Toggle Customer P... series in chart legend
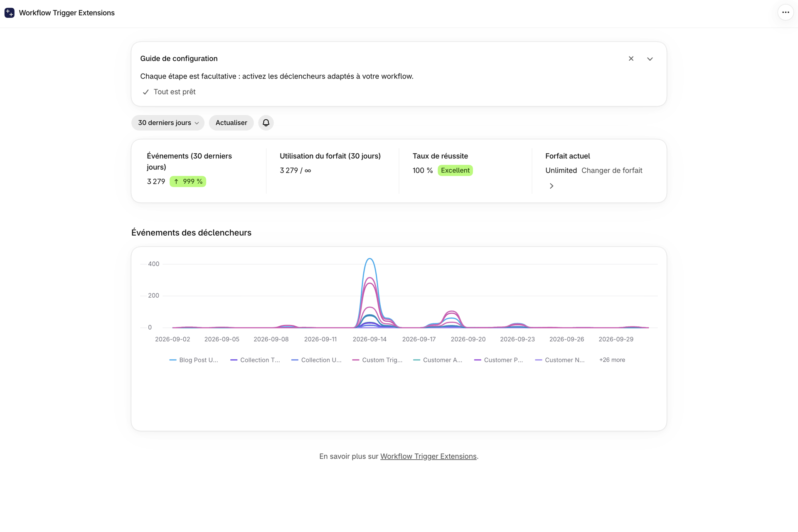798x532 pixels. (499, 360)
